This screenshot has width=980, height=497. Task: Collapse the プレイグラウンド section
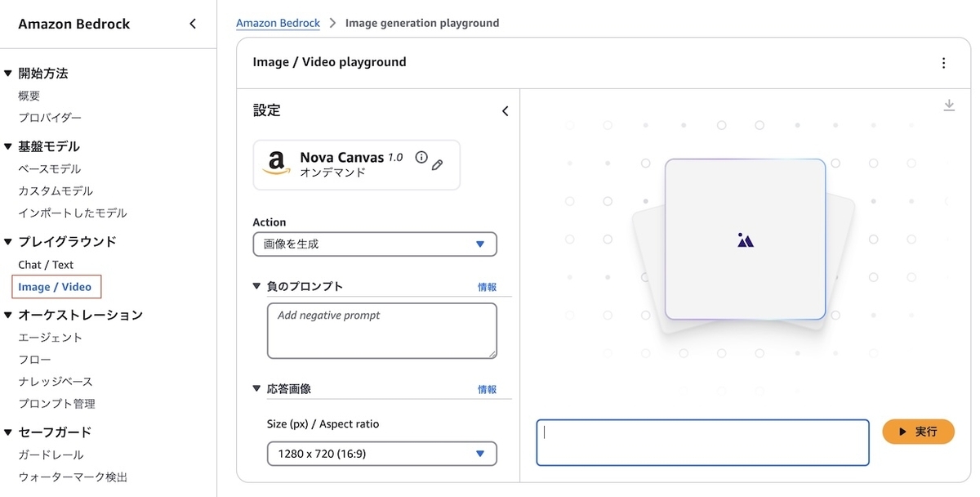8,242
